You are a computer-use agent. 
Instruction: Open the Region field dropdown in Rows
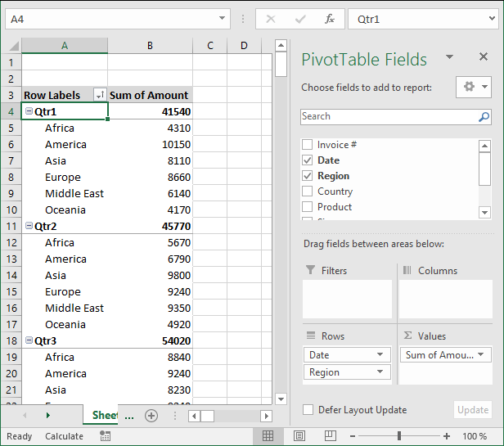380,372
